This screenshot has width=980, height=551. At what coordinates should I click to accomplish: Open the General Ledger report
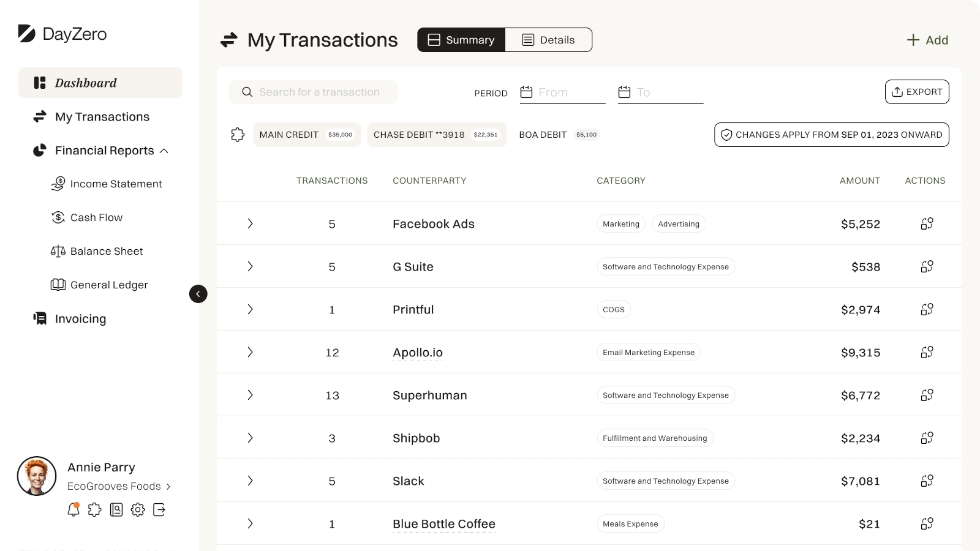[99, 285]
